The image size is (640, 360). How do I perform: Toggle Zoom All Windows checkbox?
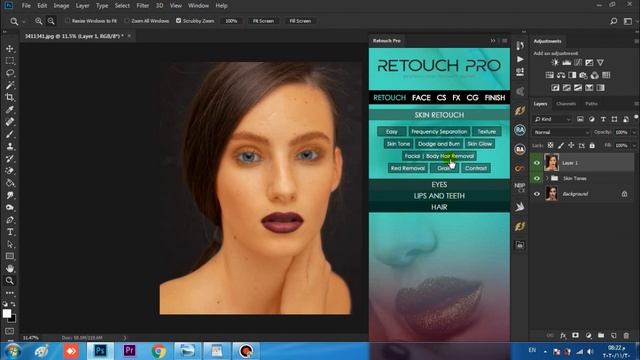127,20
